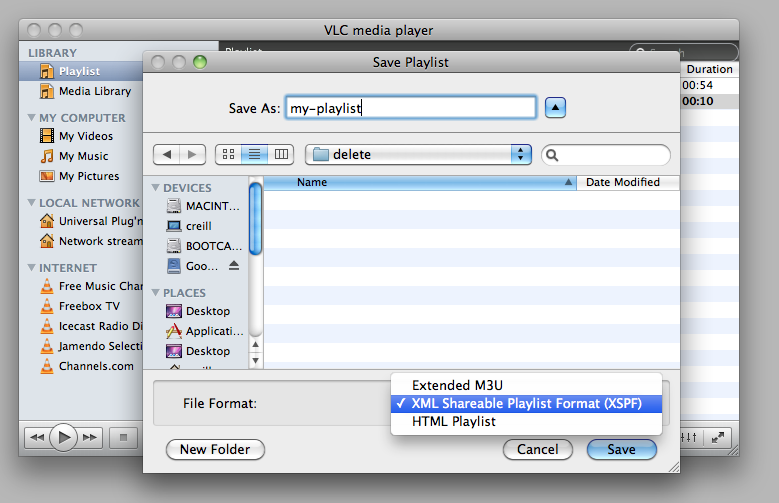Image resolution: width=779 pixels, height=503 pixels.
Task: Sort files by Name column
Action: 420,182
